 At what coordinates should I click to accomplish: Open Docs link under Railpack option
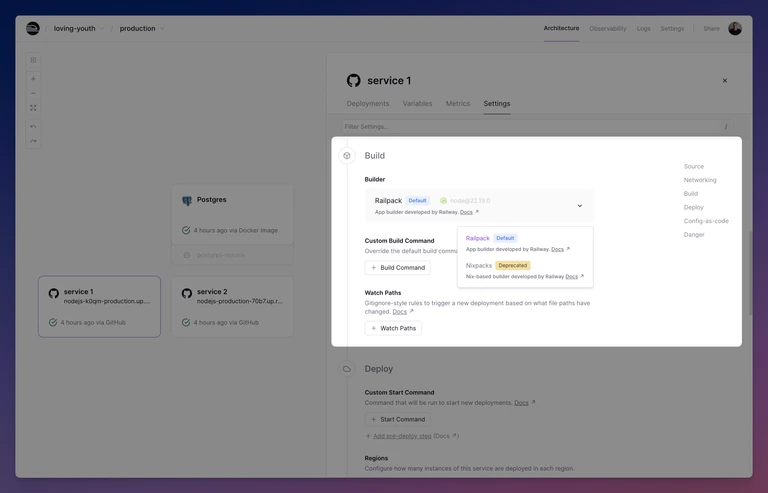[557, 249]
